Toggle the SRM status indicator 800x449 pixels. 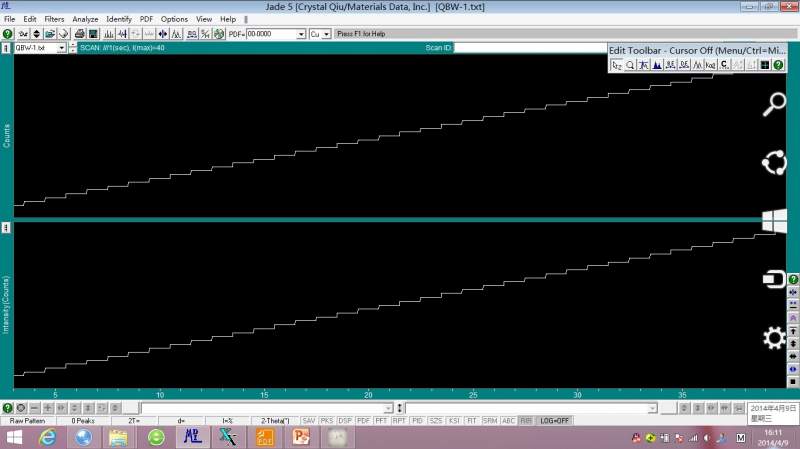490,421
